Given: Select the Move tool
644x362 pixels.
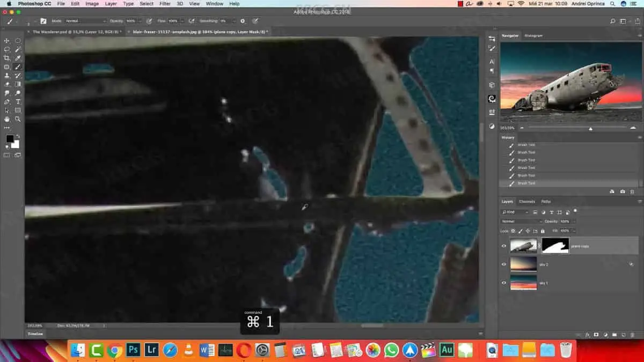Looking at the screenshot, I should tap(7, 41).
